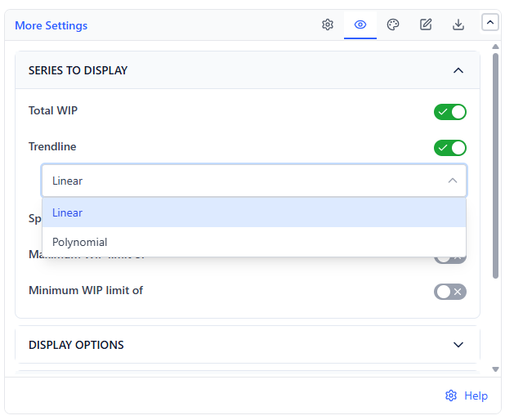Open the gear settings tab
This screenshot has height=420, width=505.
328,25
